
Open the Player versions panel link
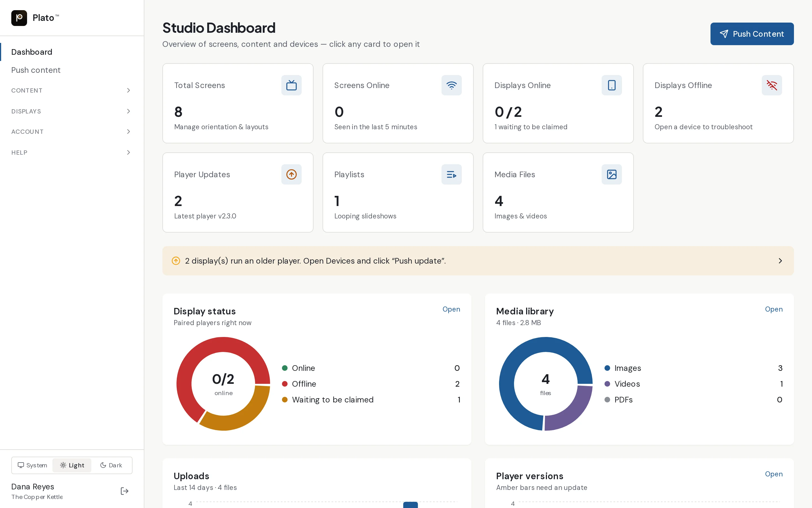(x=773, y=474)
